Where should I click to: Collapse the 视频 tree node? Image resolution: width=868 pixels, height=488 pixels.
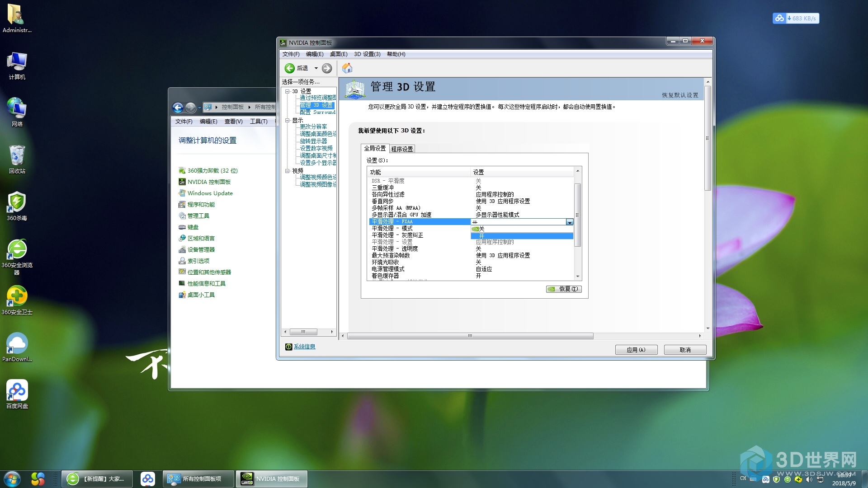click(287, 171)
